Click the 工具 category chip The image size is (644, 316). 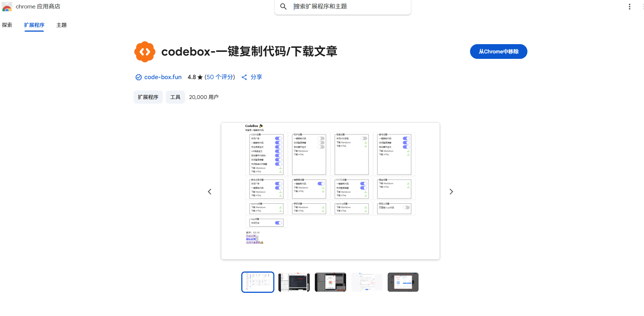pyautogui.click(x=175, y=97)
